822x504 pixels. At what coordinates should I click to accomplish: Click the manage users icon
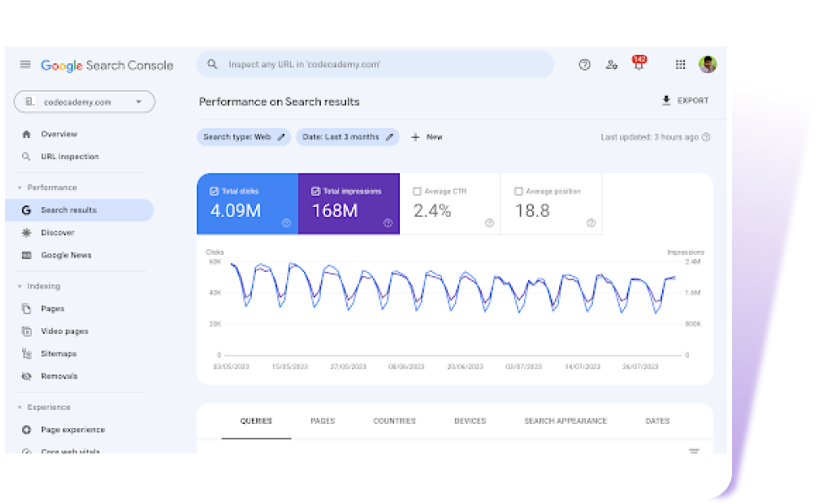coord(611,65)
